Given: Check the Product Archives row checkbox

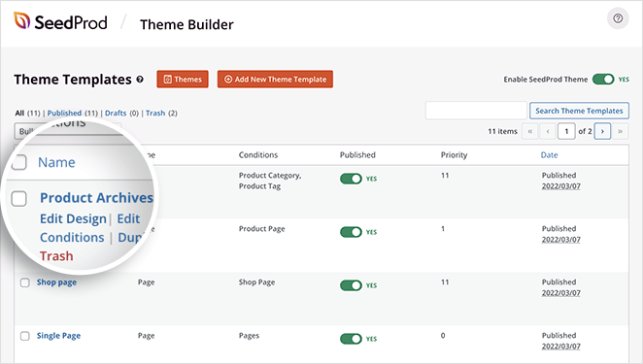Looking at the screenshot, I should pyautogui.click(x=18, y=199).
